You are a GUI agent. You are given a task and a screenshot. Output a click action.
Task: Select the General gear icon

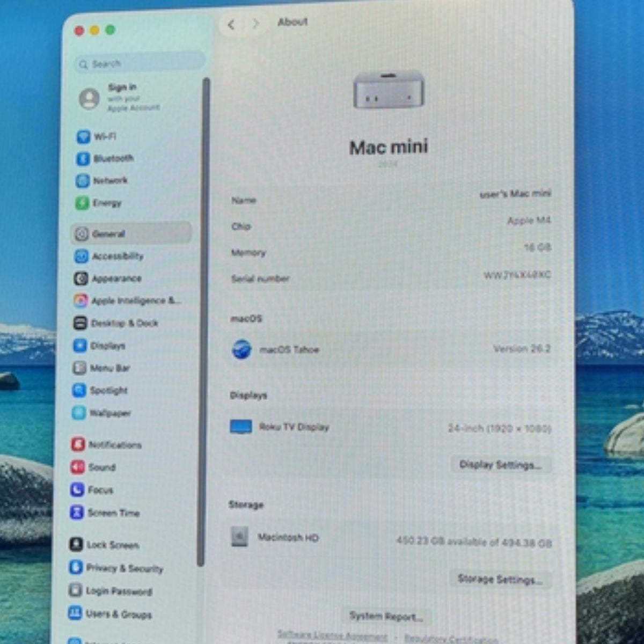[82, 233]
